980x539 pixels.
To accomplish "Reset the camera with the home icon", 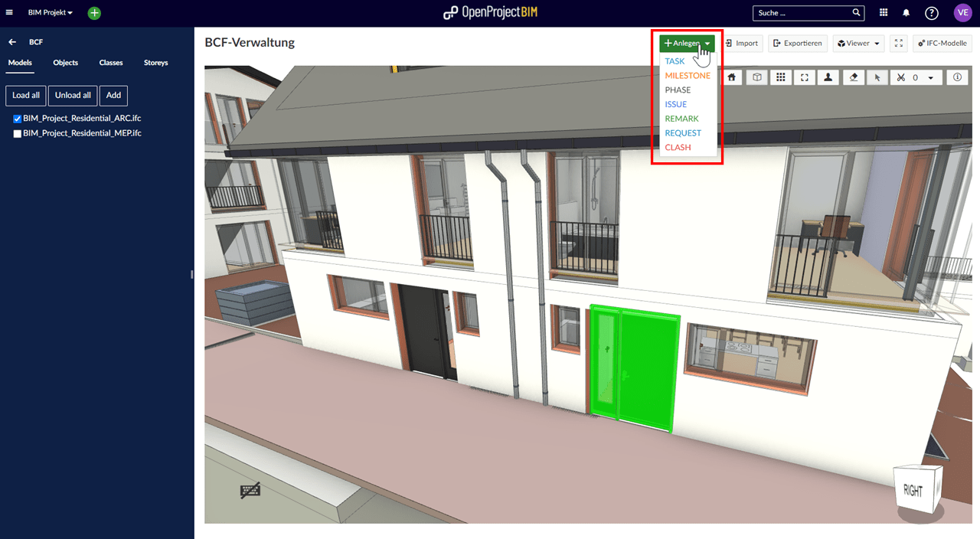I will [731, 77].
